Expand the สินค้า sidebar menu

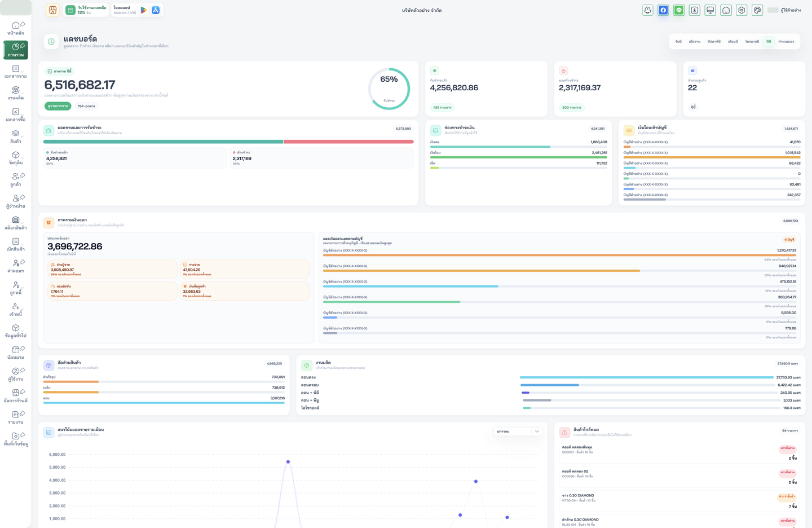pyautogui.click(x=16, y=137)
